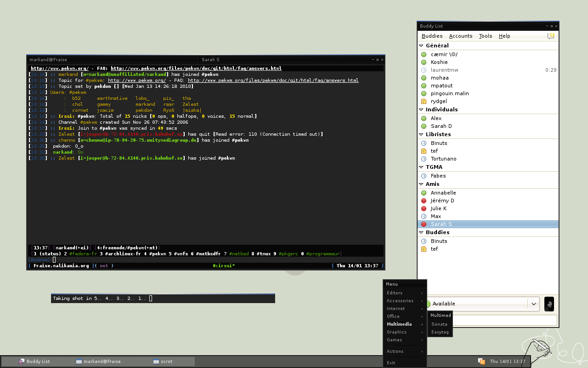Open the Help menu
Image resolution: width=588 pixels, height=368 pixels.
coord(504,36)
